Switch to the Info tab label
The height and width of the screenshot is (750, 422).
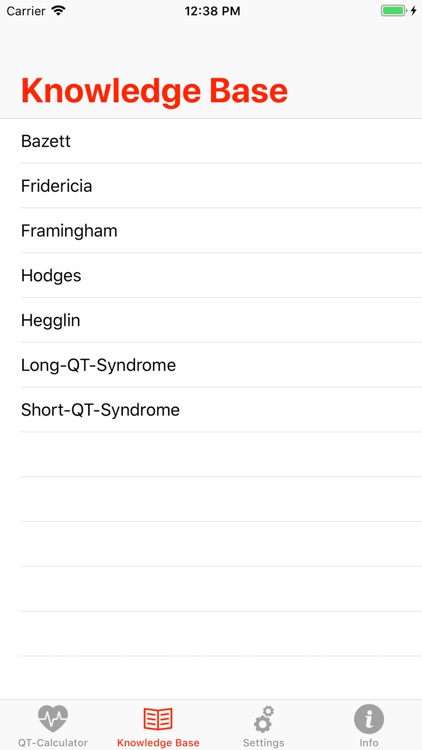click(369, 743)
